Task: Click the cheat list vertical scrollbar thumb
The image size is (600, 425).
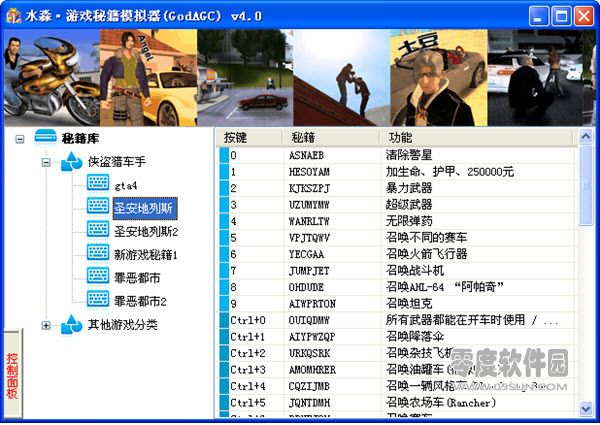Action: tap(586, 186)
